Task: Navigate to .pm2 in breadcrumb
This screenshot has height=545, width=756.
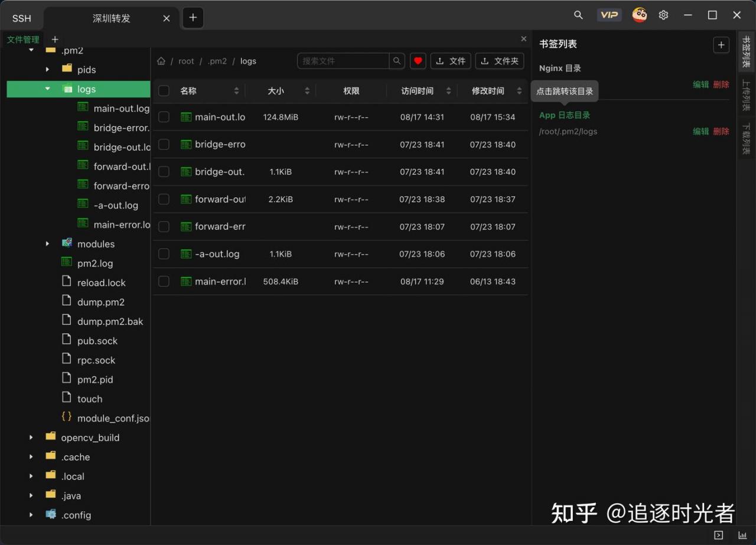Action: (x=217, y=61)
